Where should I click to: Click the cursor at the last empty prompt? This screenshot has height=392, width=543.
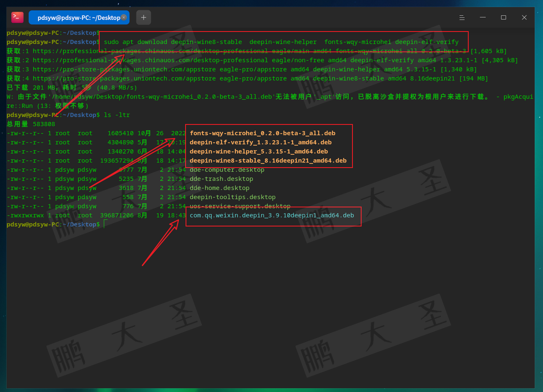tap(105, 224)
